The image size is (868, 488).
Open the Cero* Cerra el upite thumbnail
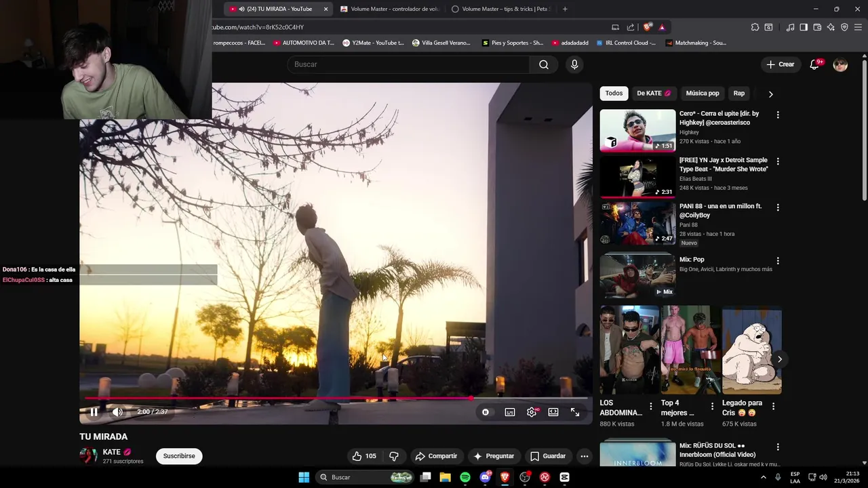[x=637, y=130]
